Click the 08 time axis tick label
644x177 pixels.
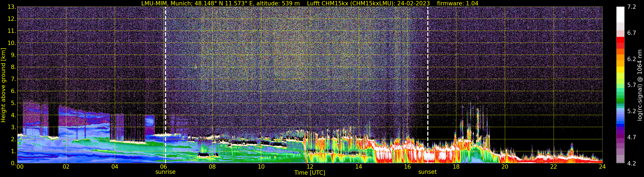pos(212,167)
